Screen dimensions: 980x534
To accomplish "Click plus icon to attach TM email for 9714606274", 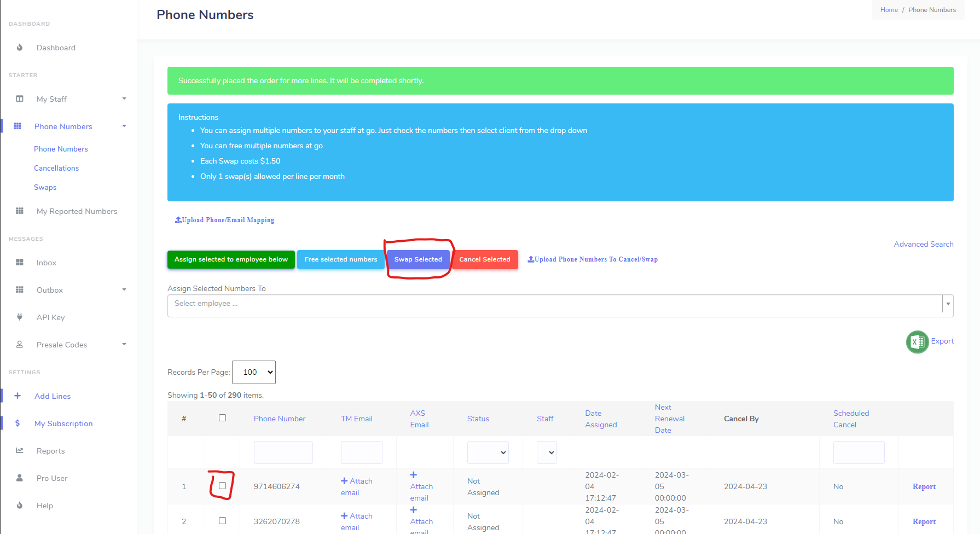I will [x=344, y=481].
